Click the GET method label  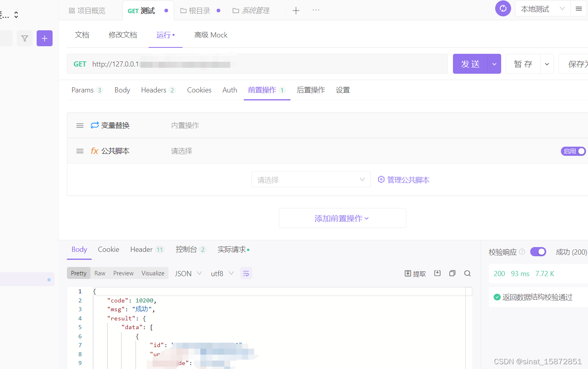[x=80, y=64]
